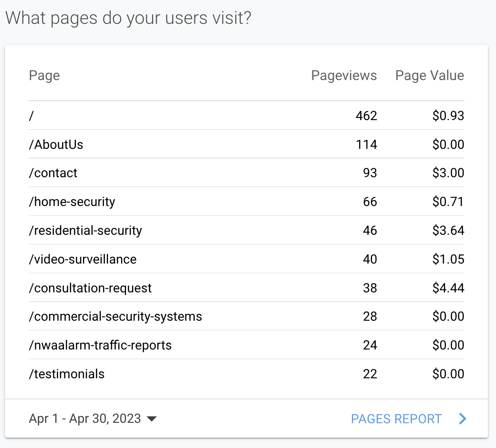The image size is (496, 448).
Task: Click the Page Value column header
Action: tap(429, 75)
